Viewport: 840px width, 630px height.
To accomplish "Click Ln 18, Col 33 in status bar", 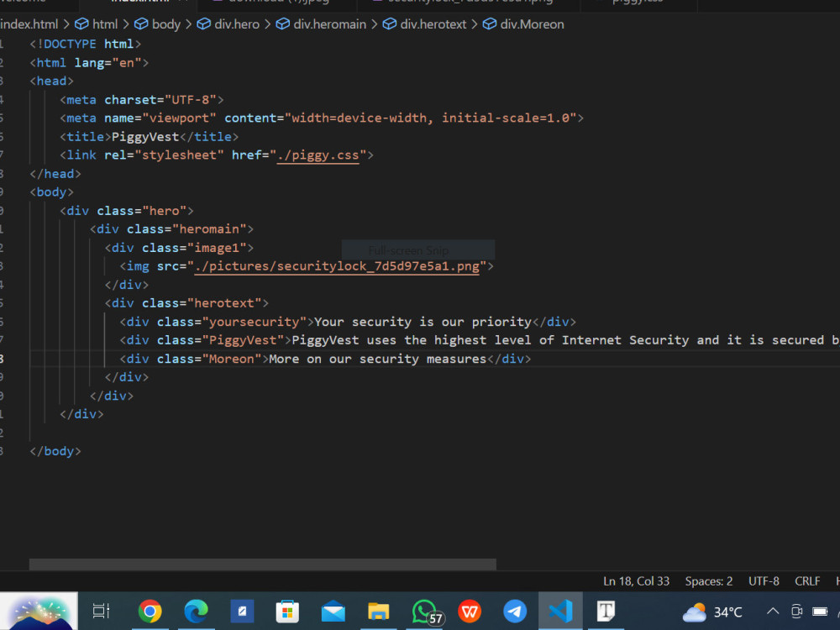I will [x=637, y=581].
